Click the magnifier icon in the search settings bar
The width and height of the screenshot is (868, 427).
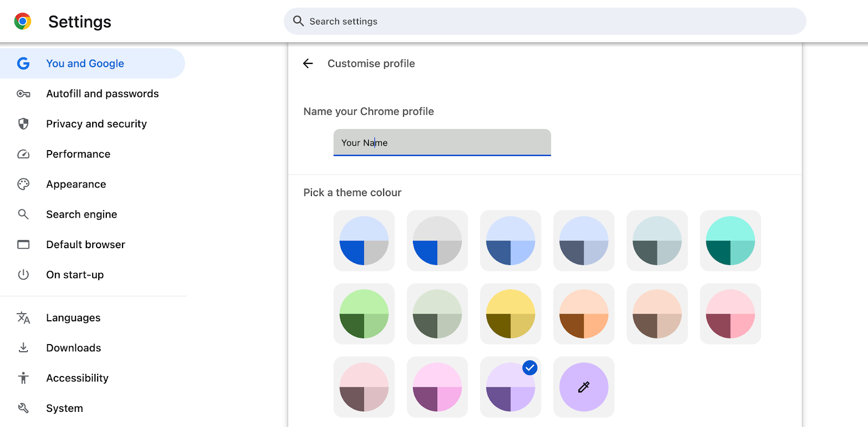tap(298, 21)
